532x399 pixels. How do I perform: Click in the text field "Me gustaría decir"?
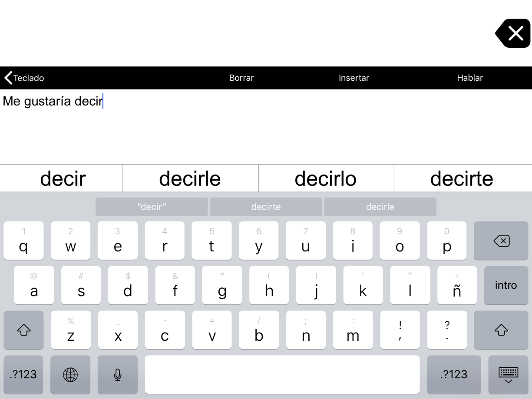pyautogui.click(x=266, y=126)
